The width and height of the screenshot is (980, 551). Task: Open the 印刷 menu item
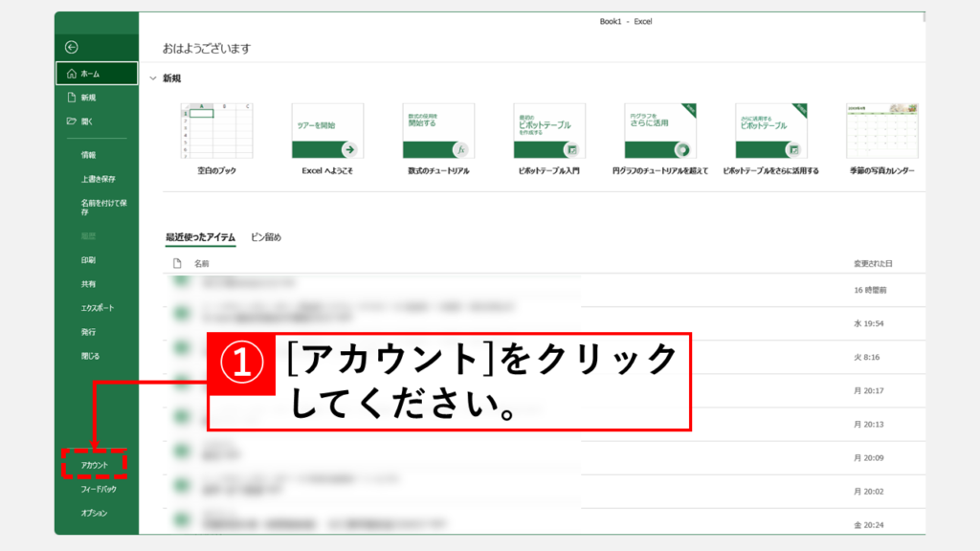pyautogui.click(x=88, y=260)
